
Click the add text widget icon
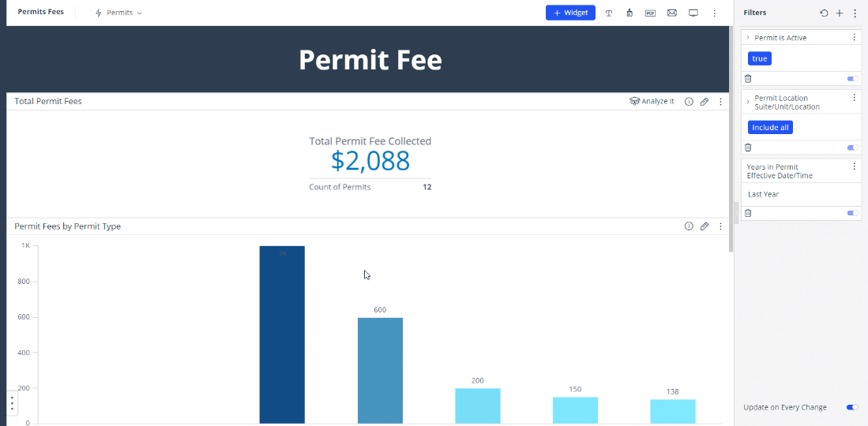609,13
